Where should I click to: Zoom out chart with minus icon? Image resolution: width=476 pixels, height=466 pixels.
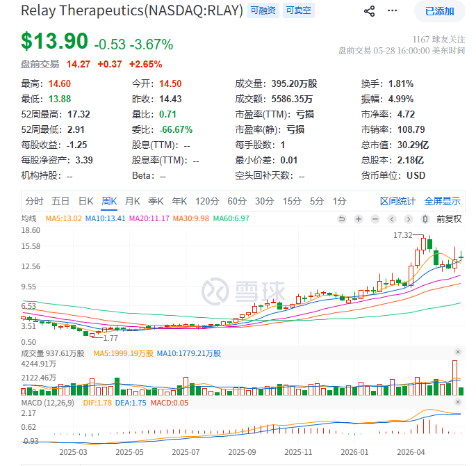coord(375,219)
